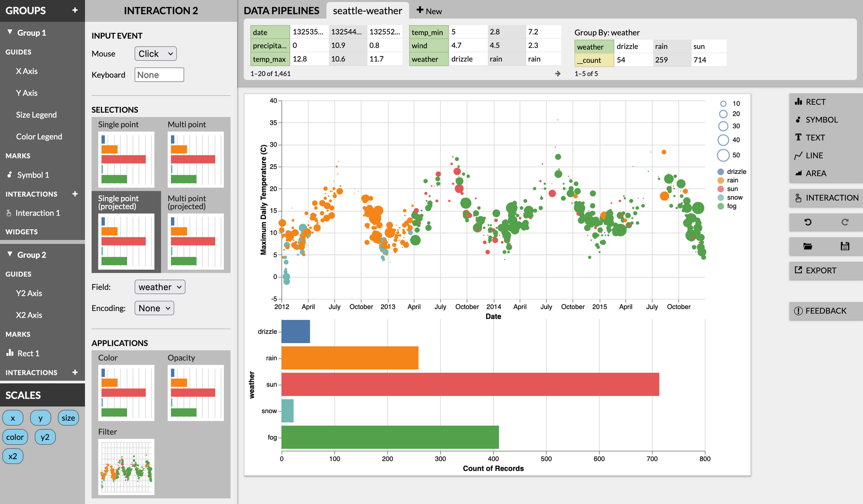Pick the LINE mark tool
Image resolution: width=863 pixels, height=504 pixels.
click(x=814, y=156)
